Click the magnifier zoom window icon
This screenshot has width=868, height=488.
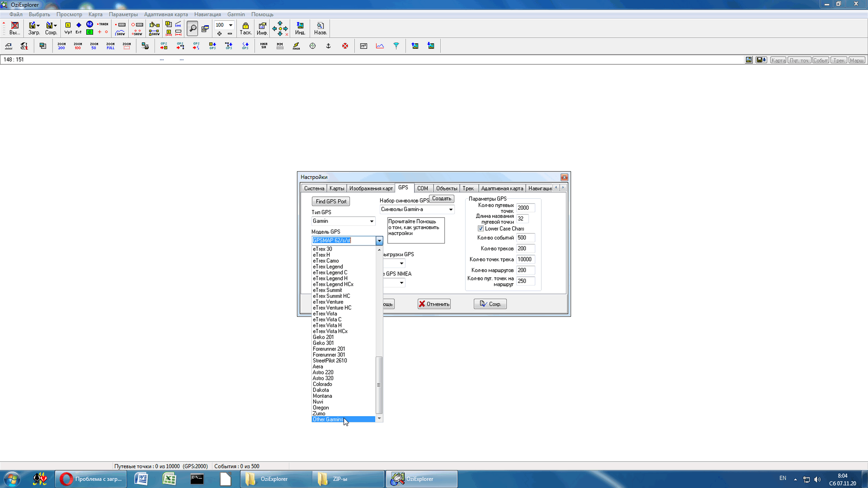192,28
